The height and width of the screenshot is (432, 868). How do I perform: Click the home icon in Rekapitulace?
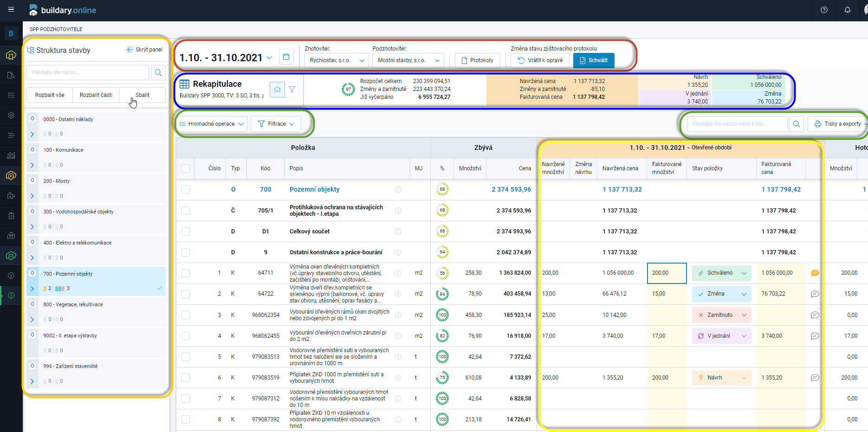(x=277, y=90)
